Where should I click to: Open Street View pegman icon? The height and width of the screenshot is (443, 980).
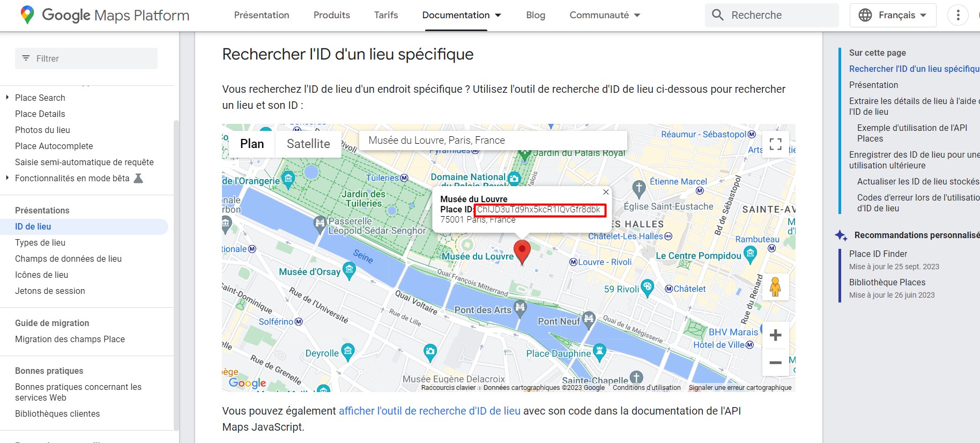[775, 287]
